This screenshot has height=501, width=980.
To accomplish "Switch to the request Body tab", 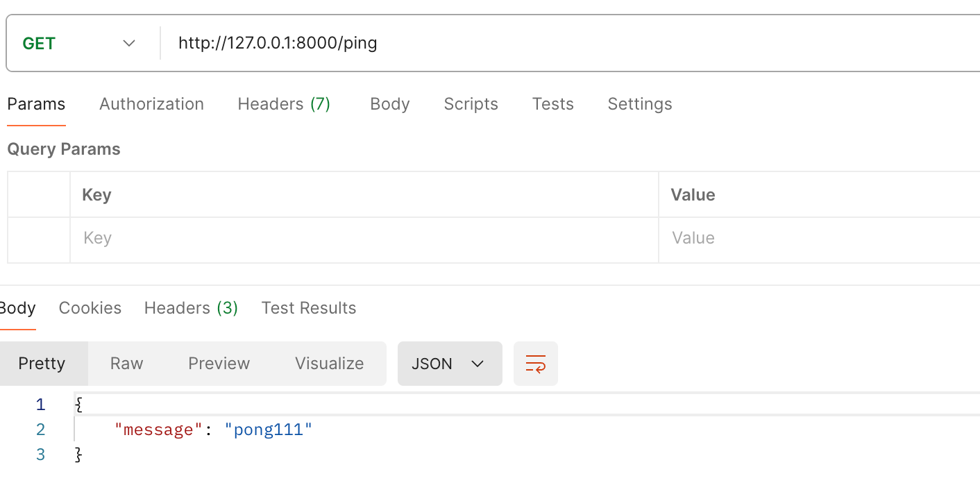I will click(389, 103).
